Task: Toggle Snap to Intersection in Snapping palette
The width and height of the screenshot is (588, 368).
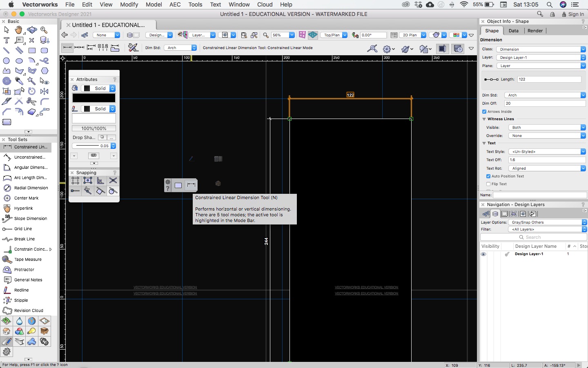Action: click(113, 180)
